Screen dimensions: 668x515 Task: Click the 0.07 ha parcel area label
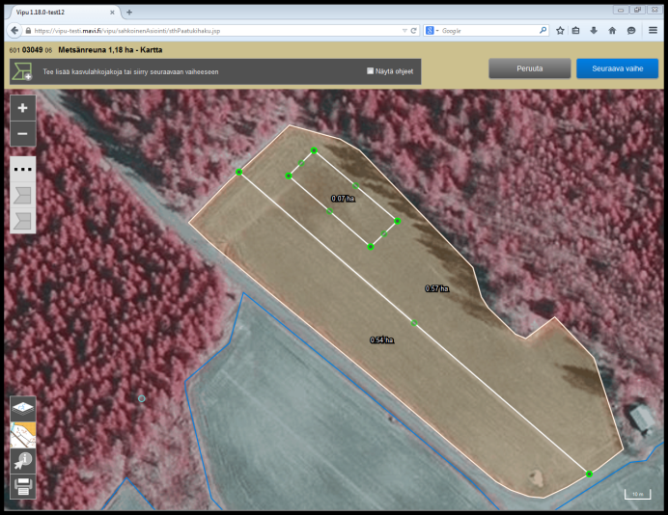click(x=343, y=199)
